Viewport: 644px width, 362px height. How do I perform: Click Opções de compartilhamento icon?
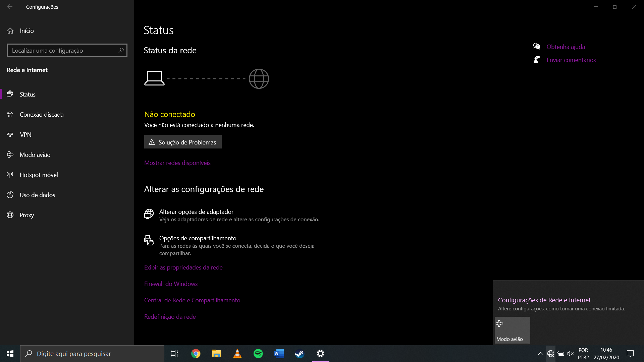[149, 240]
